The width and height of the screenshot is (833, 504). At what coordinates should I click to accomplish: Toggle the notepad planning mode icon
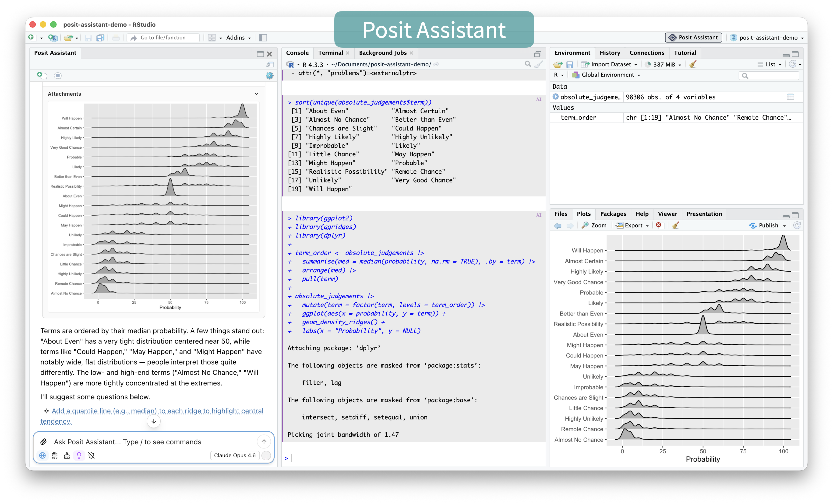point(54,455)
